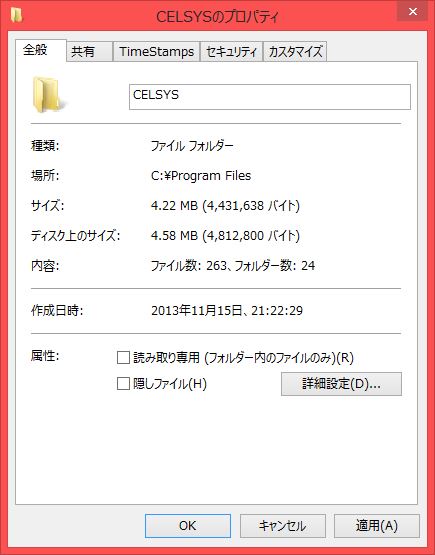Click the CELSYSのプロパティ title bar text
The width and height of the screenshot is (435, 555).
[x=217, y=17]
